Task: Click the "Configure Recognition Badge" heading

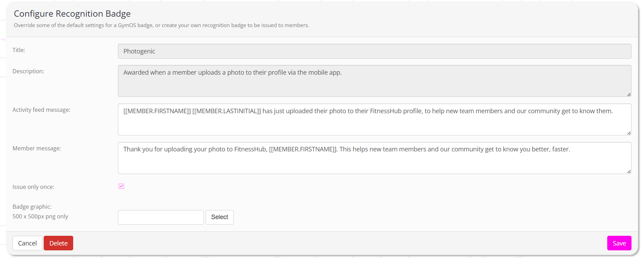Action: (72, 14)
